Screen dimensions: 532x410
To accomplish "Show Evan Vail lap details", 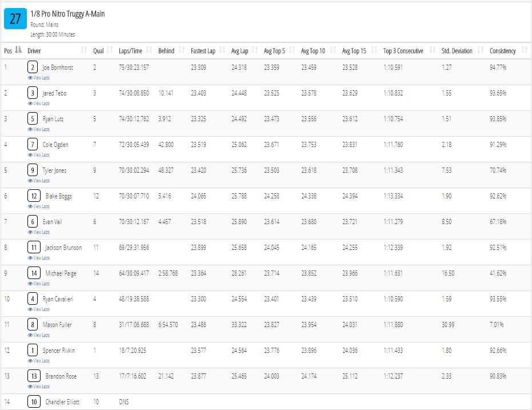I will pyautogui.click(x=39, y=232).
